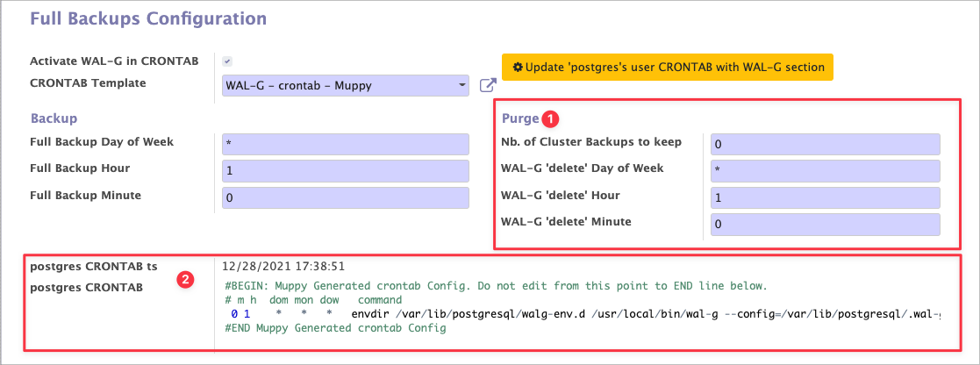Select the Backup section heading
This screenshot has width=980, height=365.
[x=54, y=118]
